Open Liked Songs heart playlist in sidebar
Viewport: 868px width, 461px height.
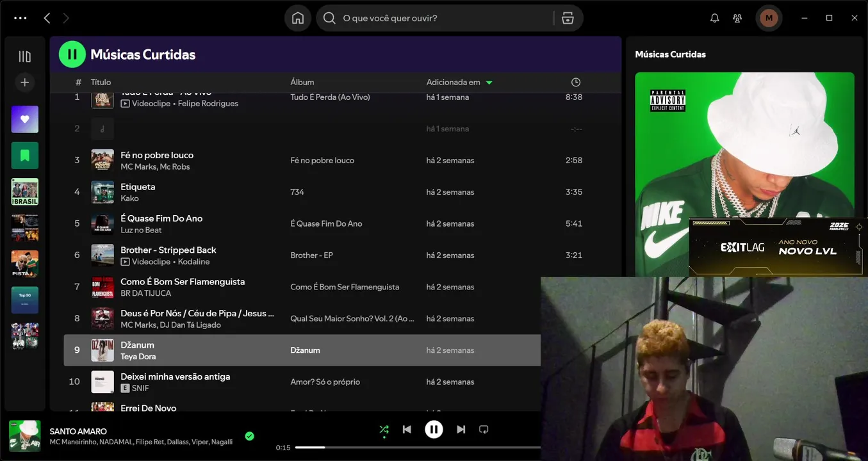25,119
